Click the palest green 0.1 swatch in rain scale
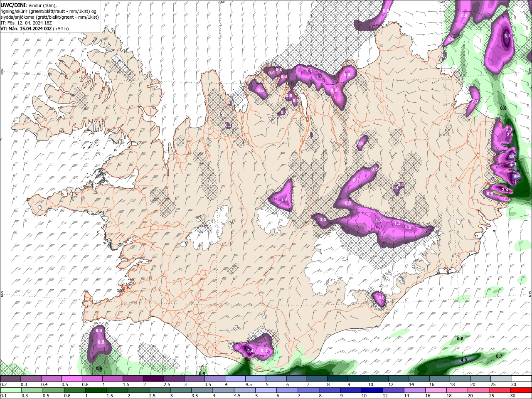 (x=11, y=390)
